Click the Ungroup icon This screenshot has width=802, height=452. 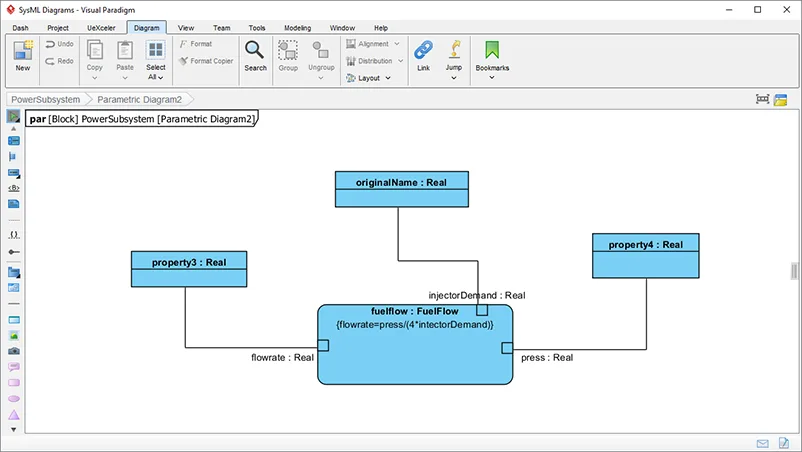click(x=321, y=50)
